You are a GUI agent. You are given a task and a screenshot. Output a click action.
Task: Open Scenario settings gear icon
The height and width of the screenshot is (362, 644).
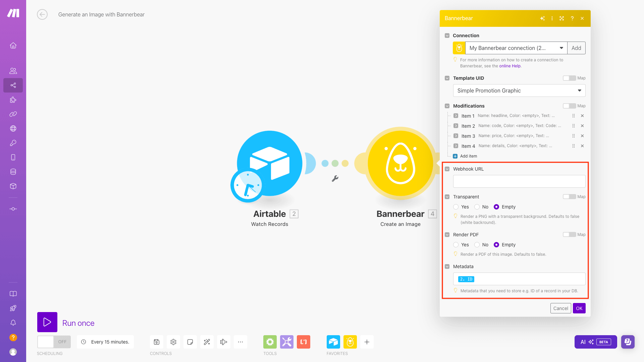click(x=173, y=342)
